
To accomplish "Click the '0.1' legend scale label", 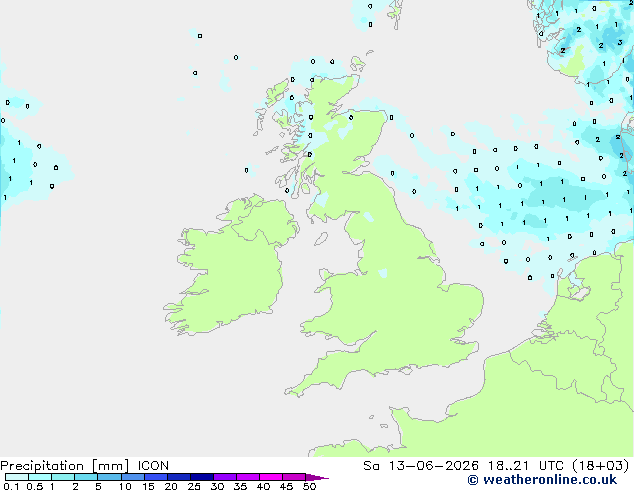I will pos(11,486).
